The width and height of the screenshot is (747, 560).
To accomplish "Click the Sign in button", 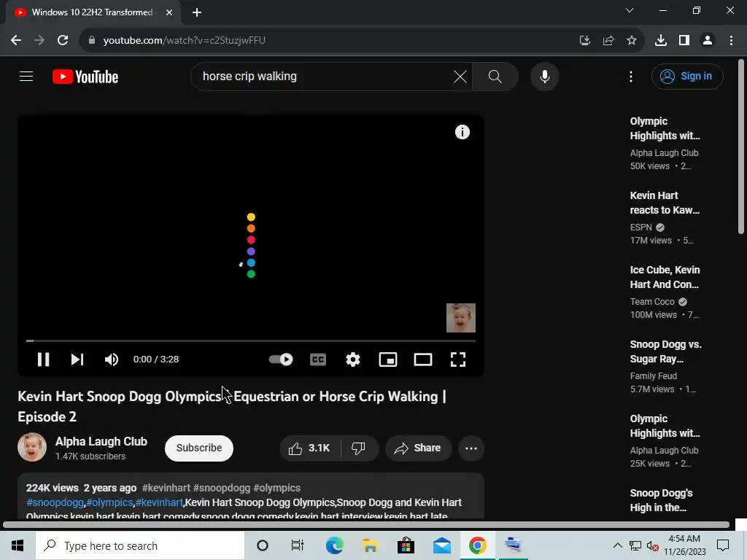I will (687, 76).
